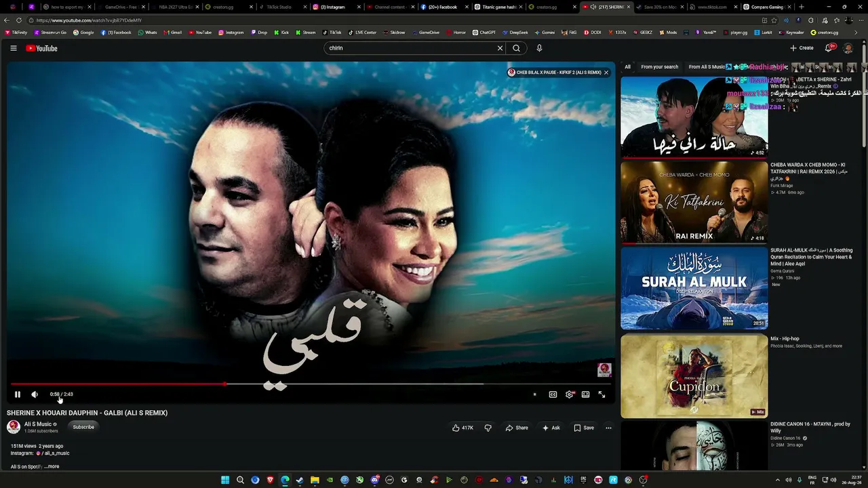Open the YouTube guide hamburger menu

13,48
